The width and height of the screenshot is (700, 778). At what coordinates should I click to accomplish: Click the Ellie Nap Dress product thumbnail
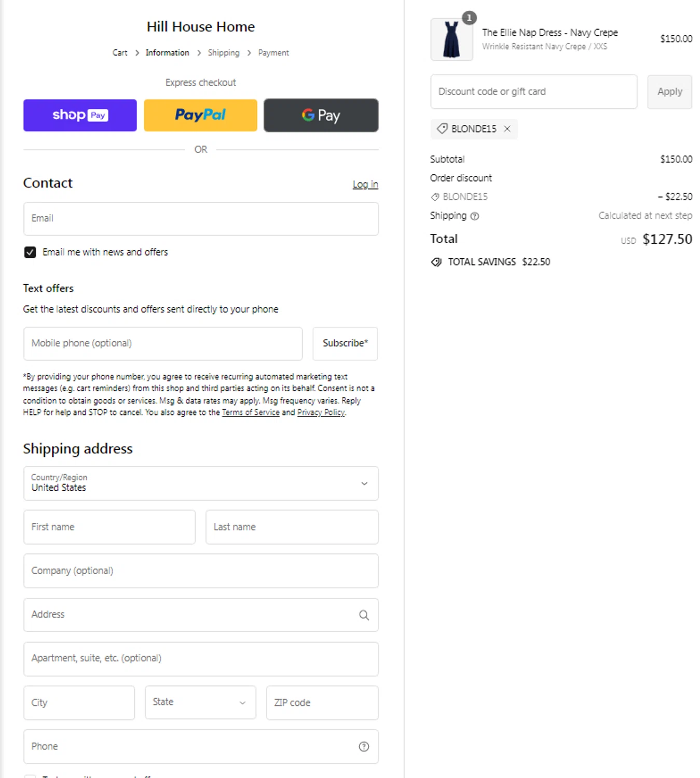coord(451,39)
